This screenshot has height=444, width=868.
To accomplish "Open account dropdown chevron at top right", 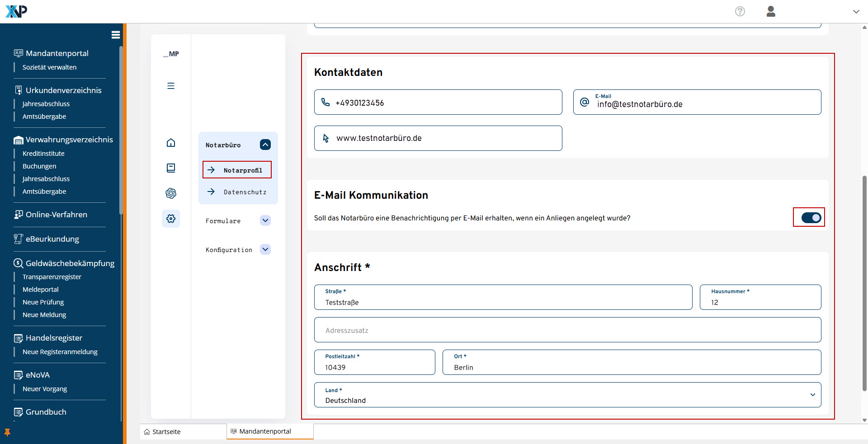I will click(856, 12).
